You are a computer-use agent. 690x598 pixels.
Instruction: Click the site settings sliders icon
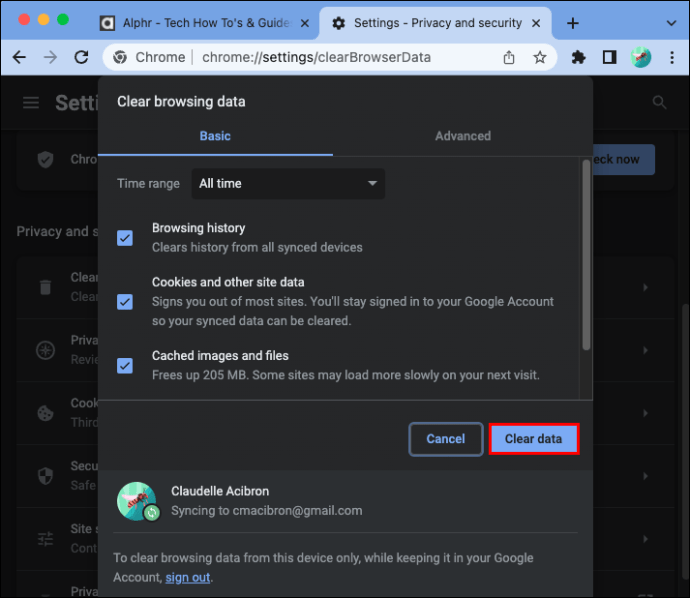[x=45, y=539]
